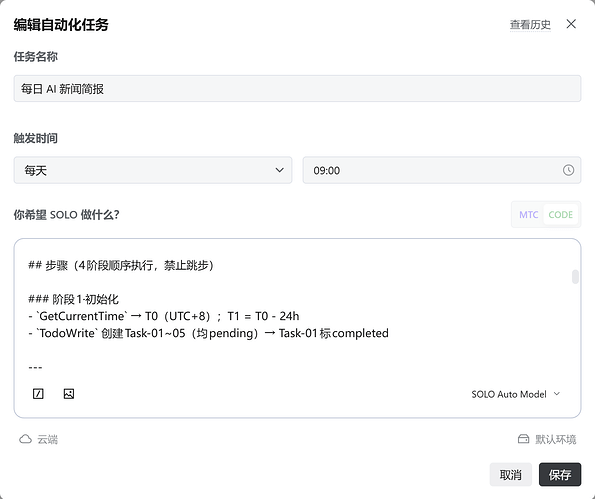Click the cloud icon next to 云端
The image size is (595, 499).
coord(25,439)
